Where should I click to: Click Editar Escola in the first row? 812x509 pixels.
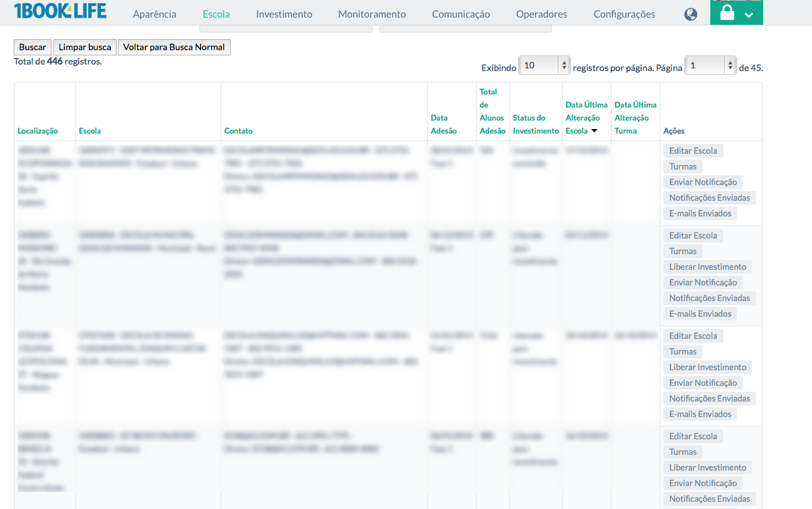coord(693,151)
